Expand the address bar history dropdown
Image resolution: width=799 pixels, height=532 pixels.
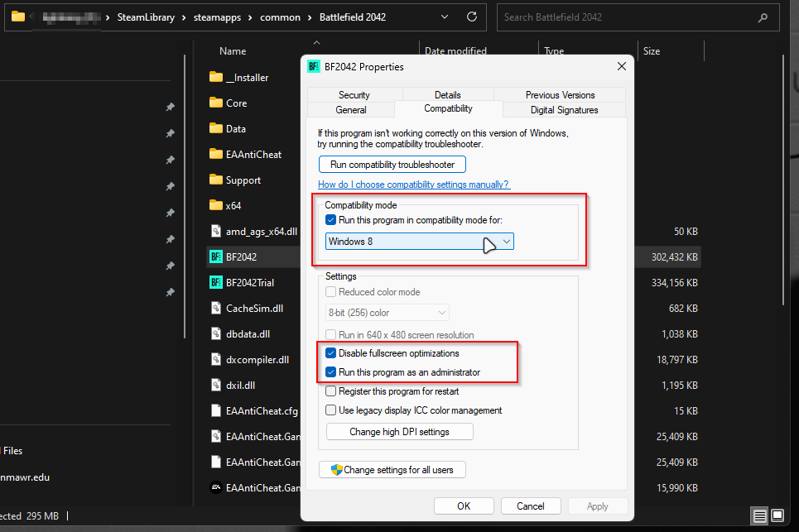(446, 17)
